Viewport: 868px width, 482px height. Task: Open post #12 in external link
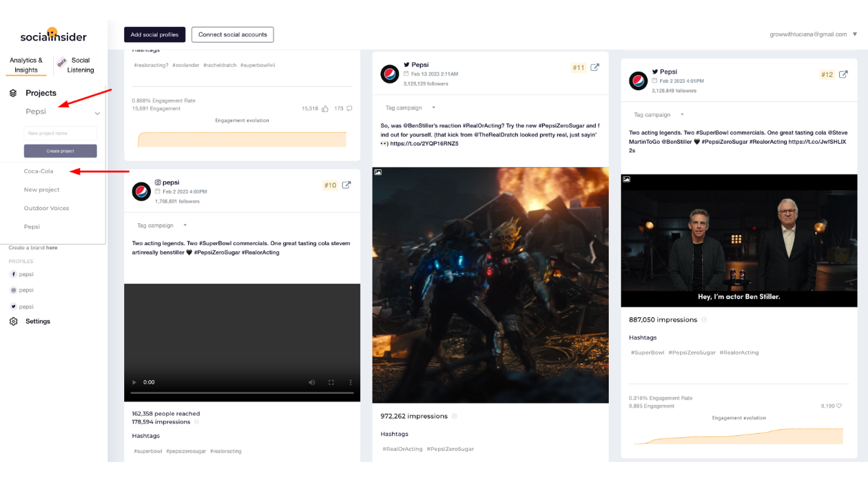843,74
